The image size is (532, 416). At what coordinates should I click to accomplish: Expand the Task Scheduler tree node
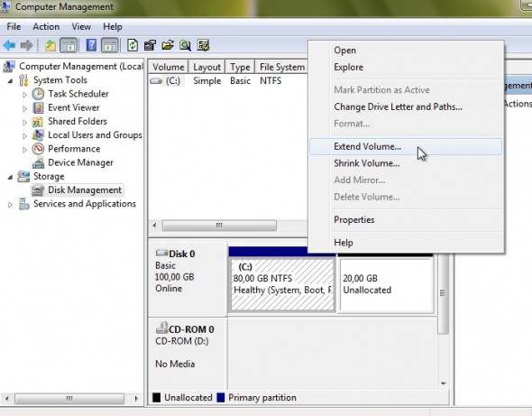click(x=24, y=95)
